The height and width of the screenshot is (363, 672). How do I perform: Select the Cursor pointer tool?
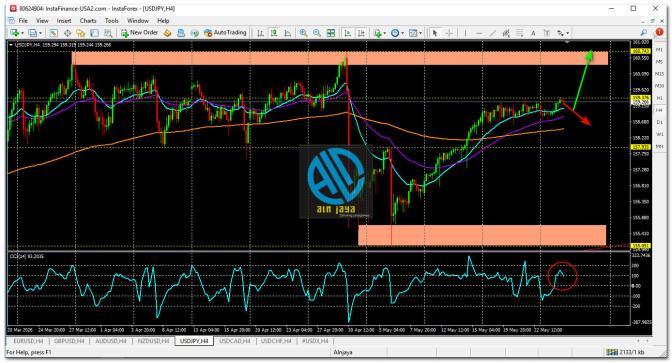[435, 33]
